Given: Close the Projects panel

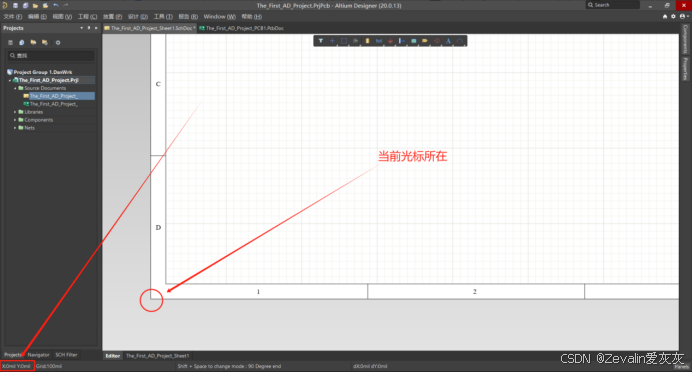Looking at the screenshot, I should 96,28.
